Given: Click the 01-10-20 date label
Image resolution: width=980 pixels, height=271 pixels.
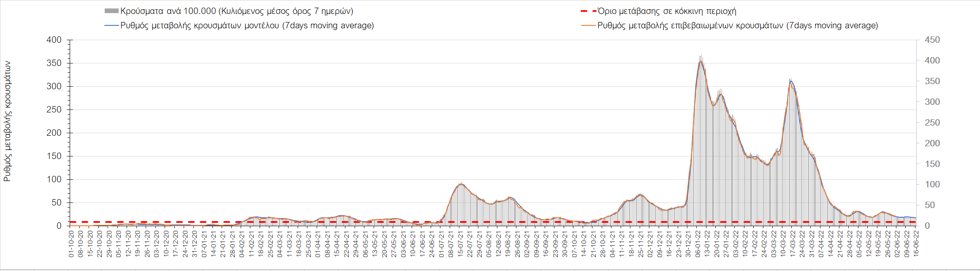Looking at the screenshot, I should tap(71, 244).
